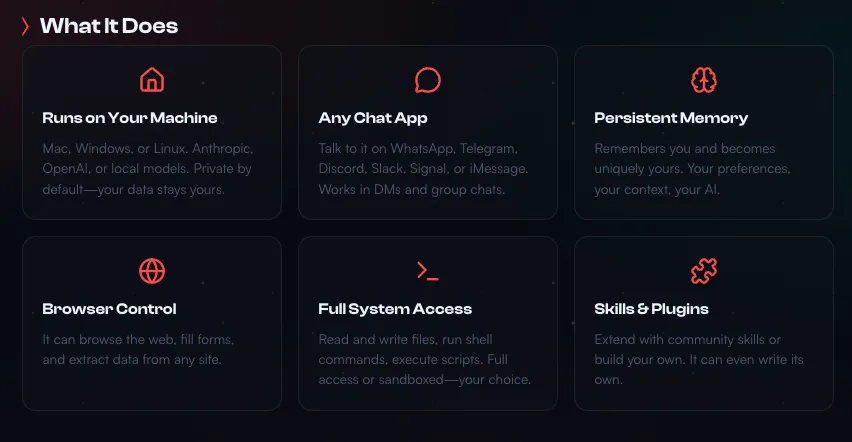Click the WhatsApp, Telegram description text

point(423,168)
